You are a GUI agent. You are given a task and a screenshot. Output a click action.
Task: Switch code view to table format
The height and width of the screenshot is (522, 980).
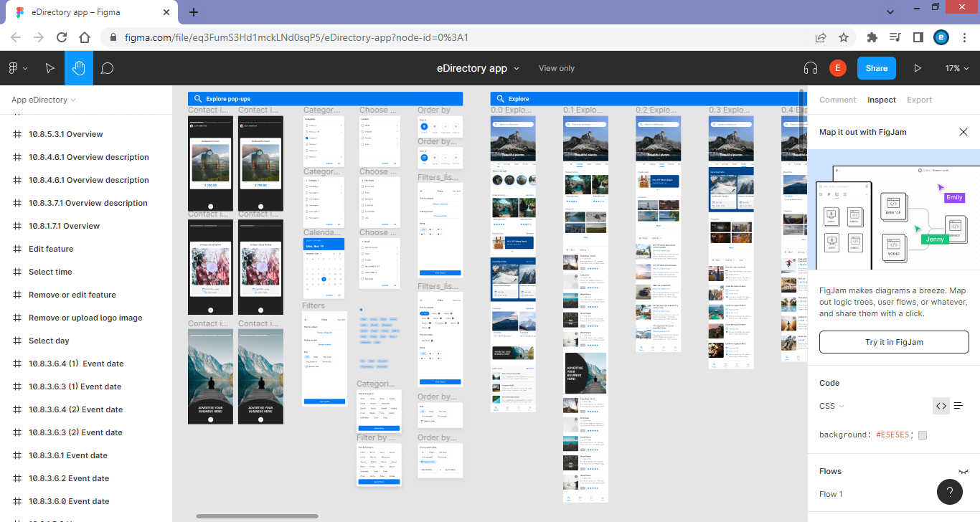(x=958, y=406)
